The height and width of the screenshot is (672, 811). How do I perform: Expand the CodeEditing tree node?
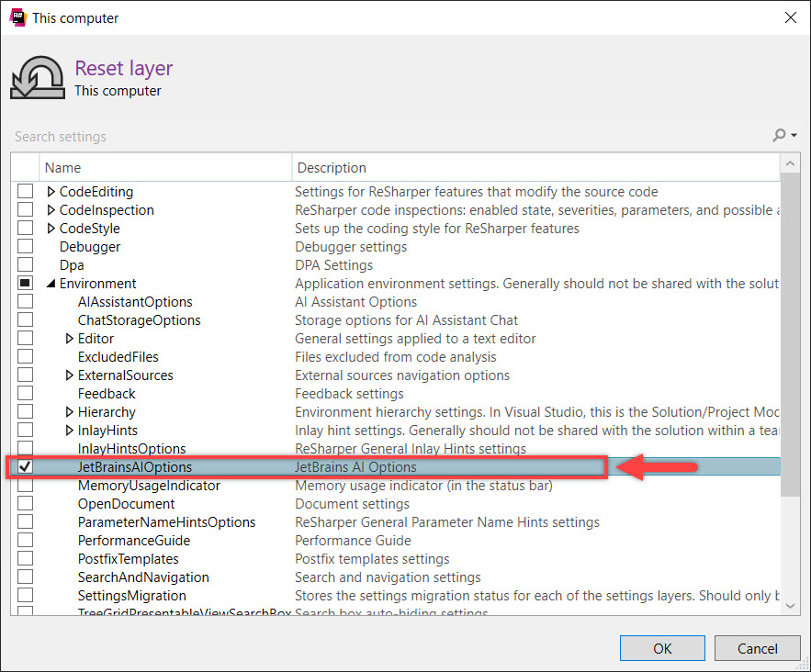pyautogui.click(x=51, y=192)
